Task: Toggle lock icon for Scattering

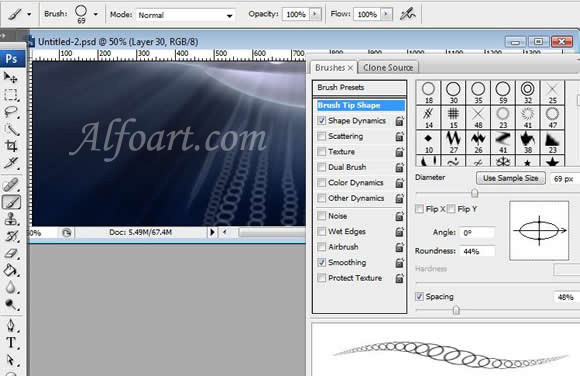Action: coord(399,137)
